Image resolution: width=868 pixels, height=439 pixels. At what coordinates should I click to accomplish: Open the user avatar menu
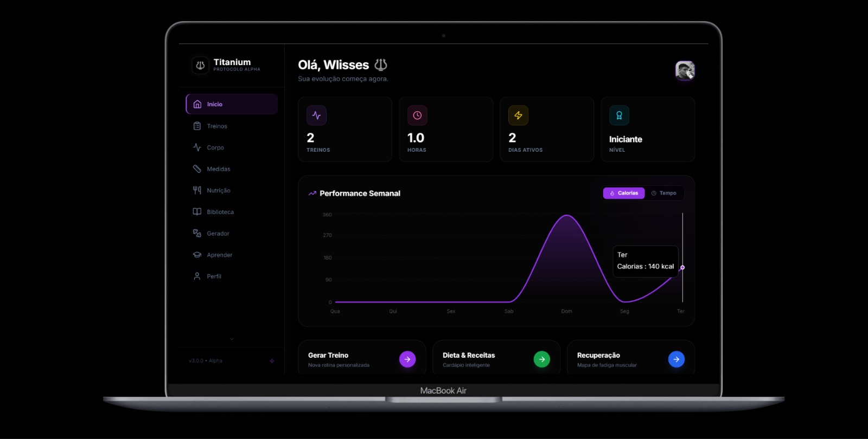pos(685,70)
